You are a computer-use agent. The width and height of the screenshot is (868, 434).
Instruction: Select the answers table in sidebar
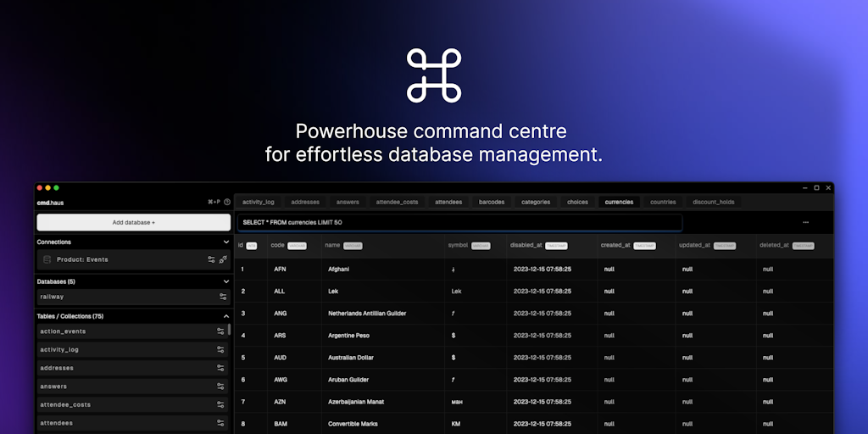[53, 387]
